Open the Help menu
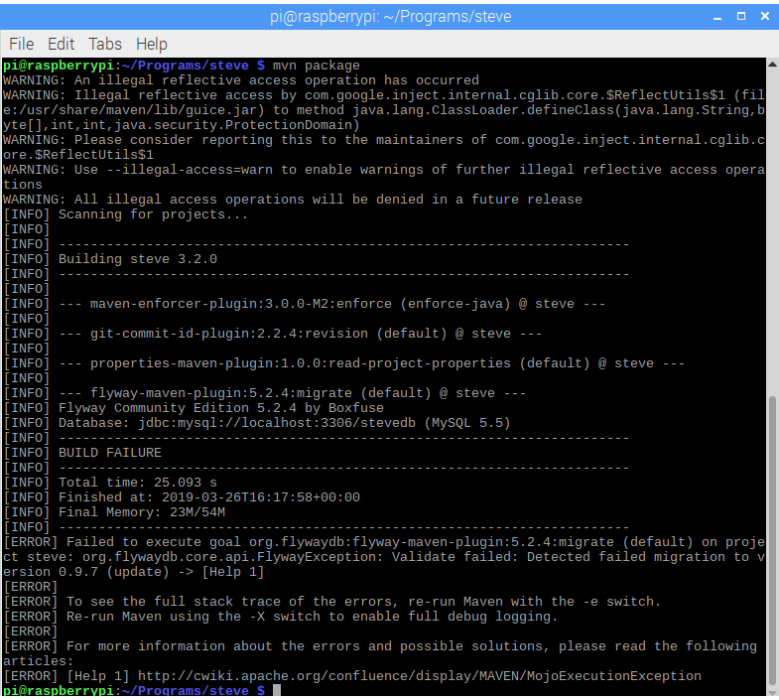The image size is (779, 700). (152, 45)
